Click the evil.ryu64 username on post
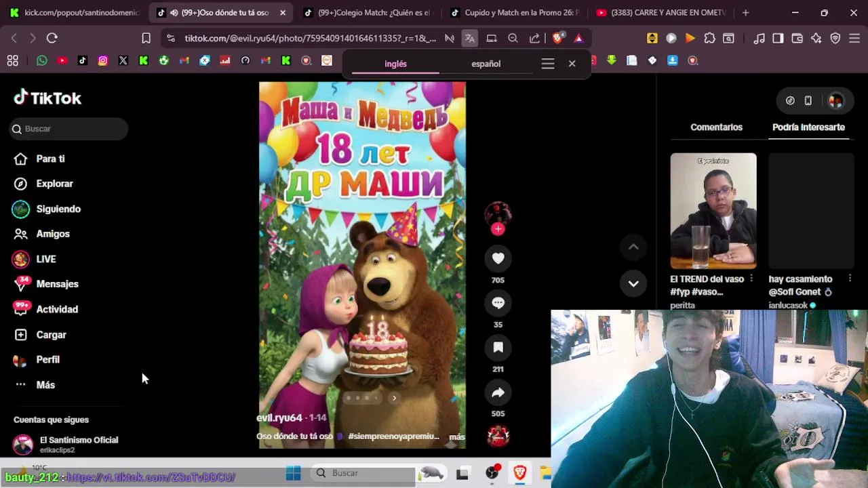Image resolution: width=868 pixels, height=488 pixels. 279,418
